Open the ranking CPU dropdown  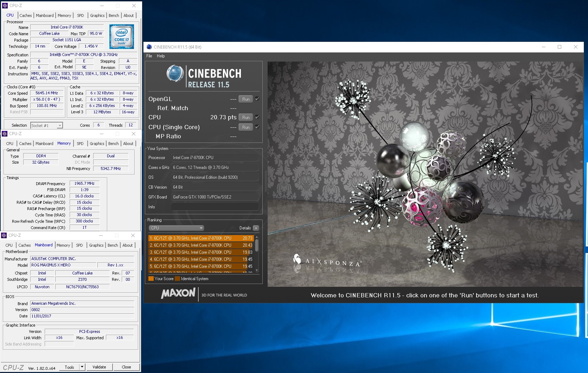click(177, 228)
